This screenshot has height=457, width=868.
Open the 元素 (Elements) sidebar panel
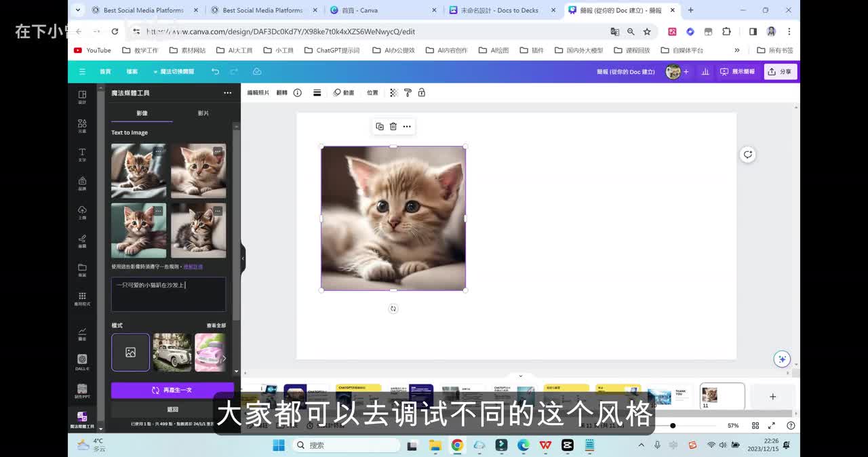pyautogui.click(x=82, y=125)
